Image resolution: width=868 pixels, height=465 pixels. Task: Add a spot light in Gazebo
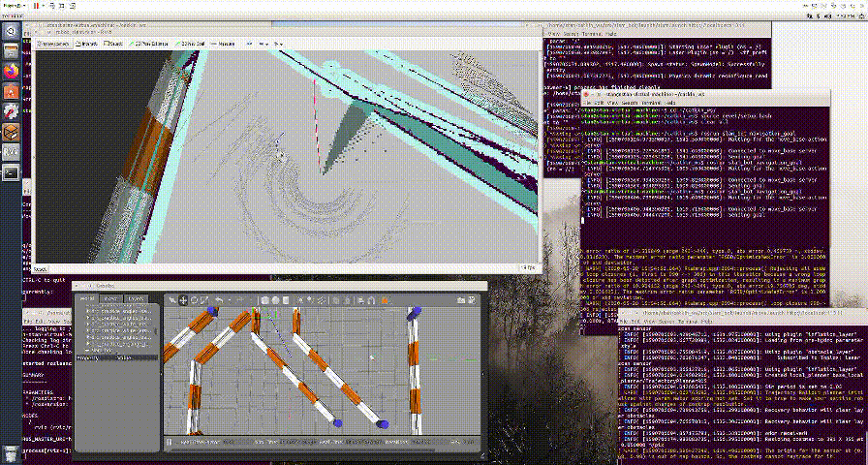coord(311,300)
